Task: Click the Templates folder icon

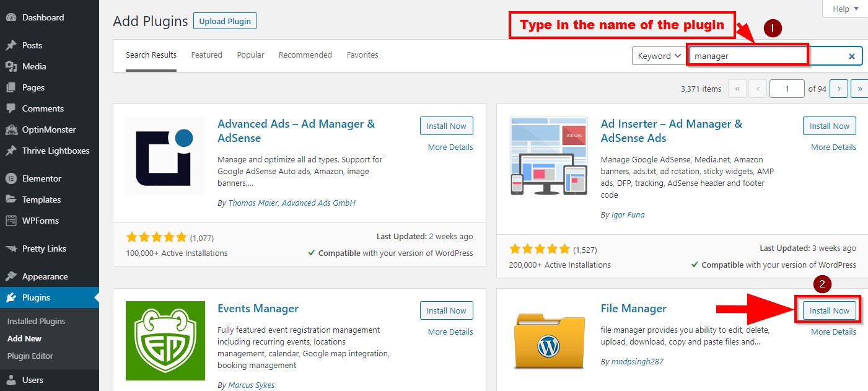Action: (x=11, y=200)
